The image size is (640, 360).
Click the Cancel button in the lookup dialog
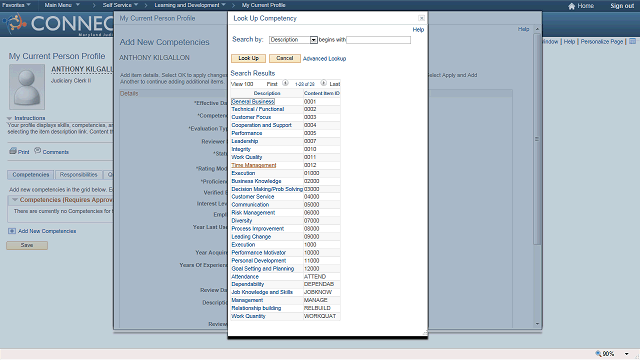click(284, 58)
